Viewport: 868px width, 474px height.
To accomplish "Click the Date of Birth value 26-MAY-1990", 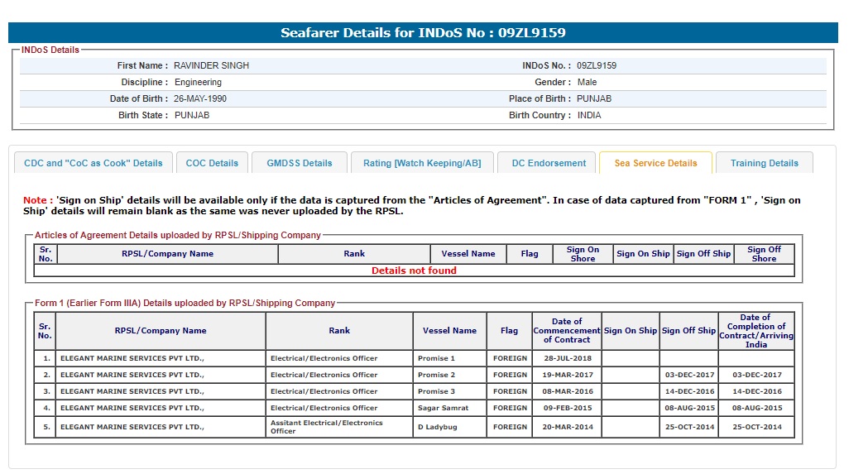I will point(200,99).
